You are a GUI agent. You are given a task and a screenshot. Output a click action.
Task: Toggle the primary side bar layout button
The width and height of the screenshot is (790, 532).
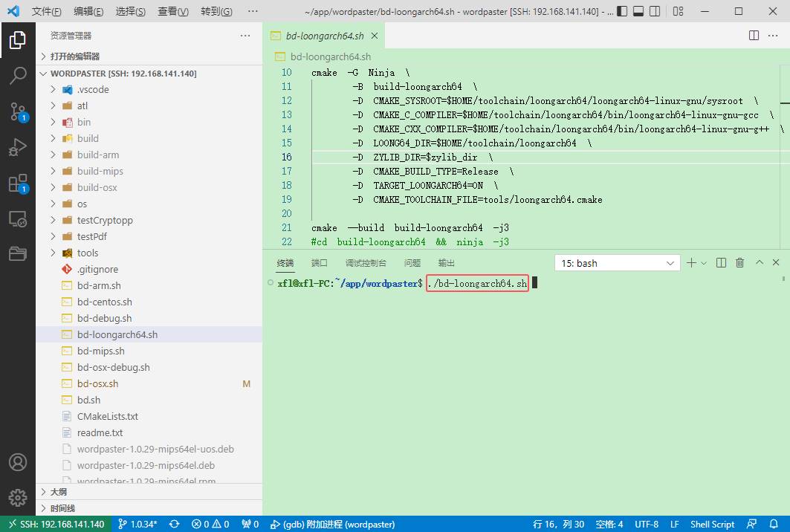coord(618,12)
